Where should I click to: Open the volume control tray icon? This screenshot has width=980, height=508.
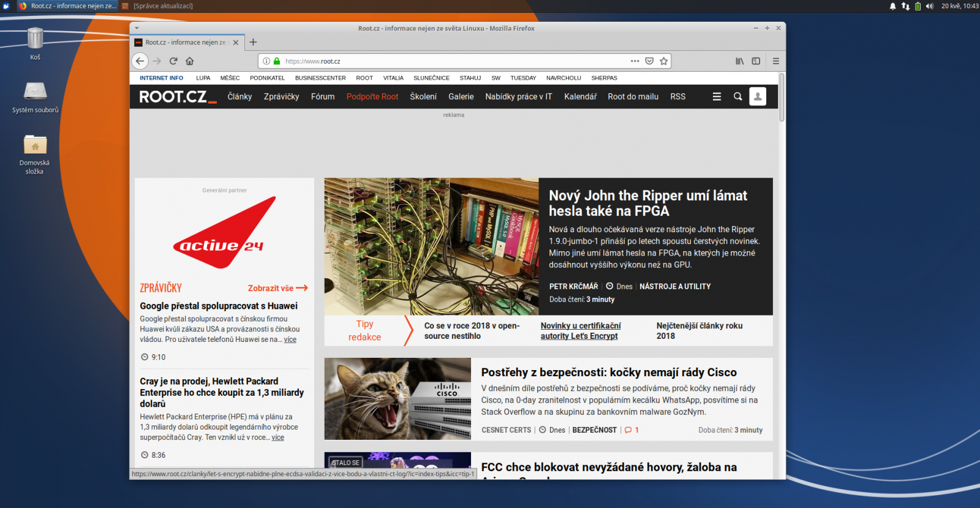pos(930,6)
